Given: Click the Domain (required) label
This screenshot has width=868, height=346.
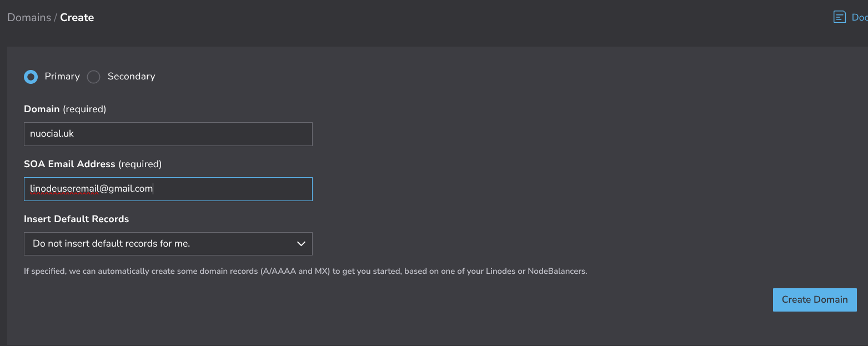Looking at the screenshot, I should pyautogui.click(x=65, y=109).
